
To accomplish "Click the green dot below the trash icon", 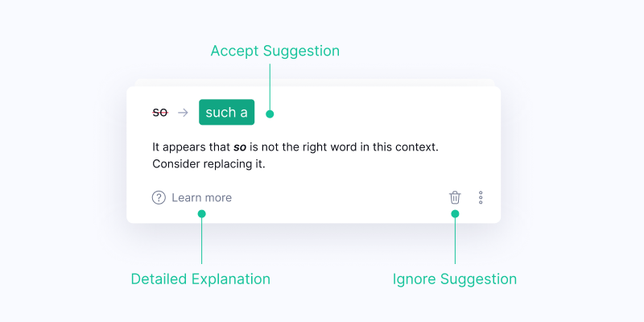I will (455, 214).
